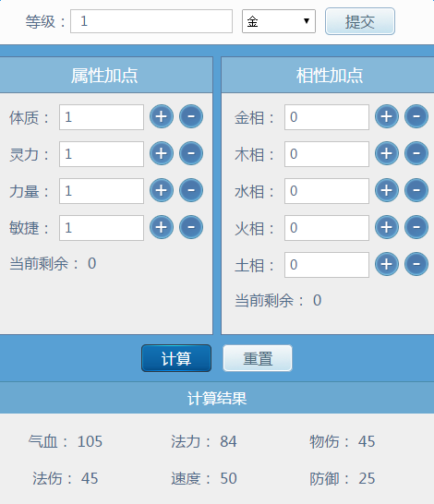The image size is (434, 504).
Task: Click 当前剩余 under 相性加点 panel
Action: [278, 301]
